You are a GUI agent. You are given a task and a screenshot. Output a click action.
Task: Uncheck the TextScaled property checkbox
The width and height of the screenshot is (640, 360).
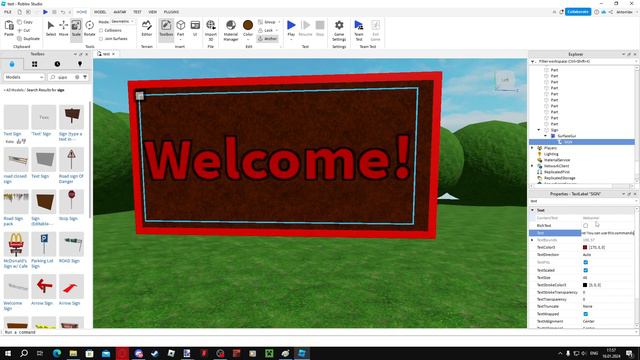pyautogui.click(x=586, y=270)
